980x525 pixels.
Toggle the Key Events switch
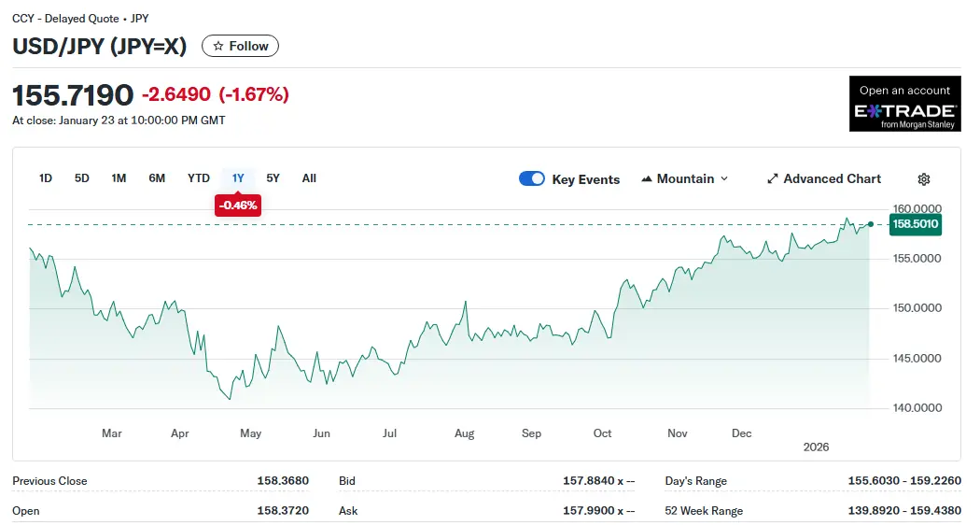[x=532, y=179]
